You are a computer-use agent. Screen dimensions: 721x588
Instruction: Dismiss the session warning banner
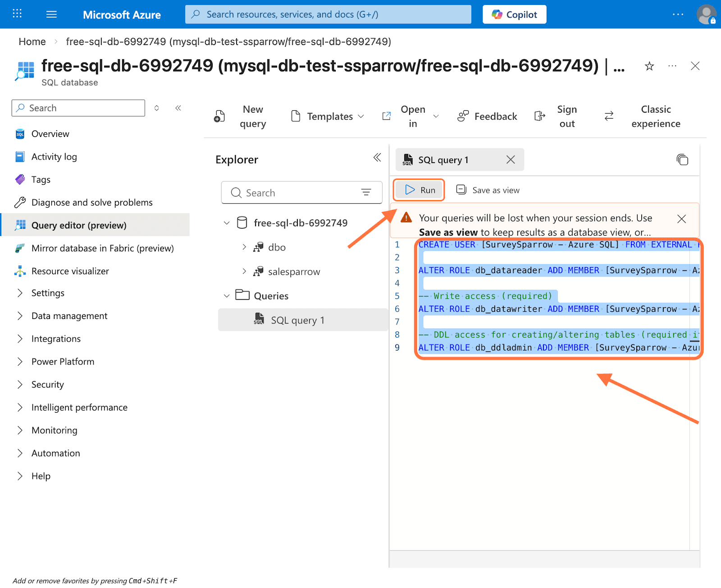(681, 219)
